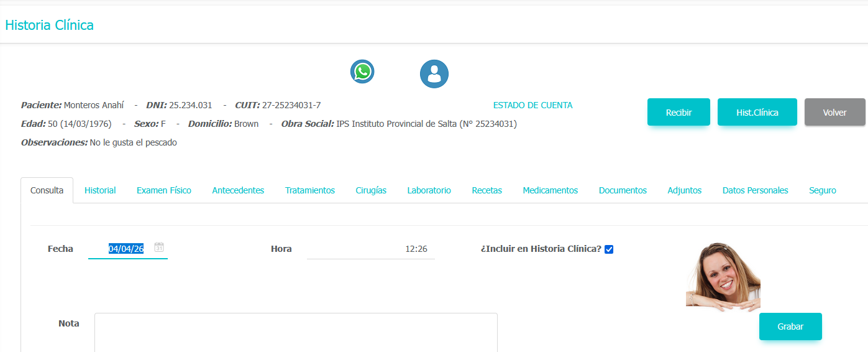
Task: Select the Antecedentes tab
Action: pos(238,190)
